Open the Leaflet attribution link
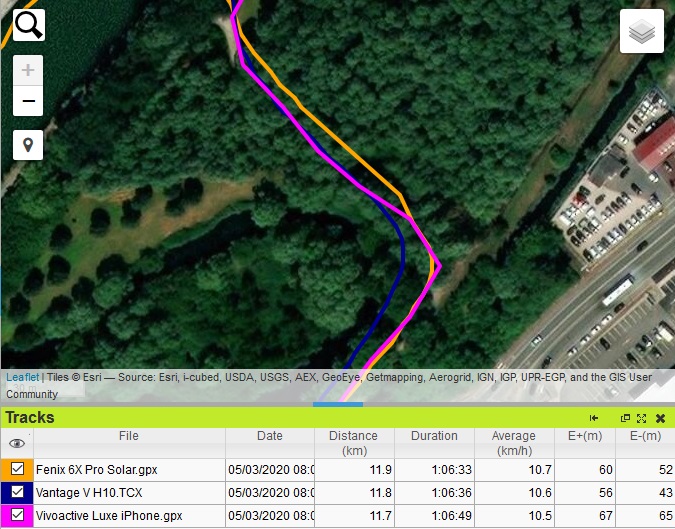Screen dimensions: 675x529 pyautogui.click(x=22, y=378)
